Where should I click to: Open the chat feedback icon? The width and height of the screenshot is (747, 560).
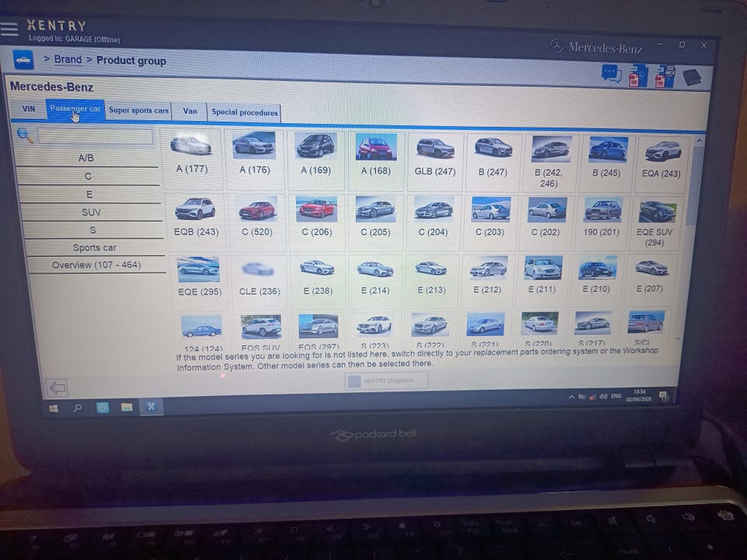[612, 74]
